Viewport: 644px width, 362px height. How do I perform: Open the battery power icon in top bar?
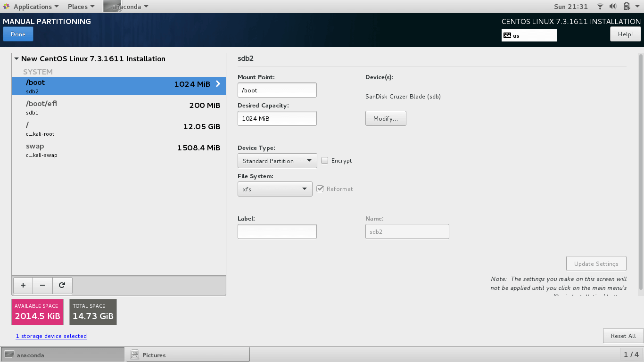click(627, 7)
